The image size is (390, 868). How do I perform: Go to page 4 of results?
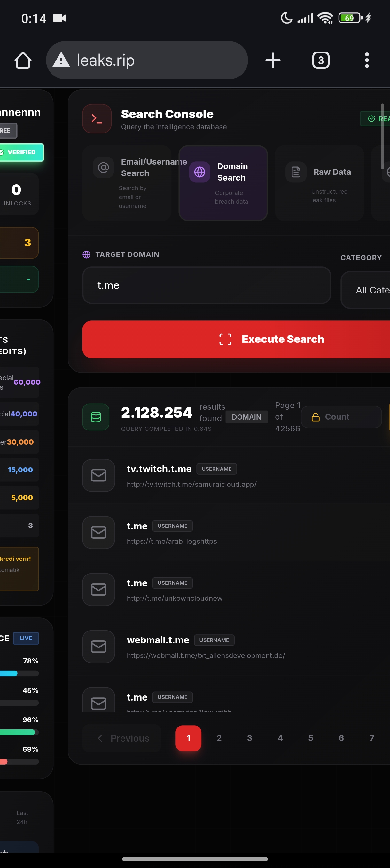280,738
